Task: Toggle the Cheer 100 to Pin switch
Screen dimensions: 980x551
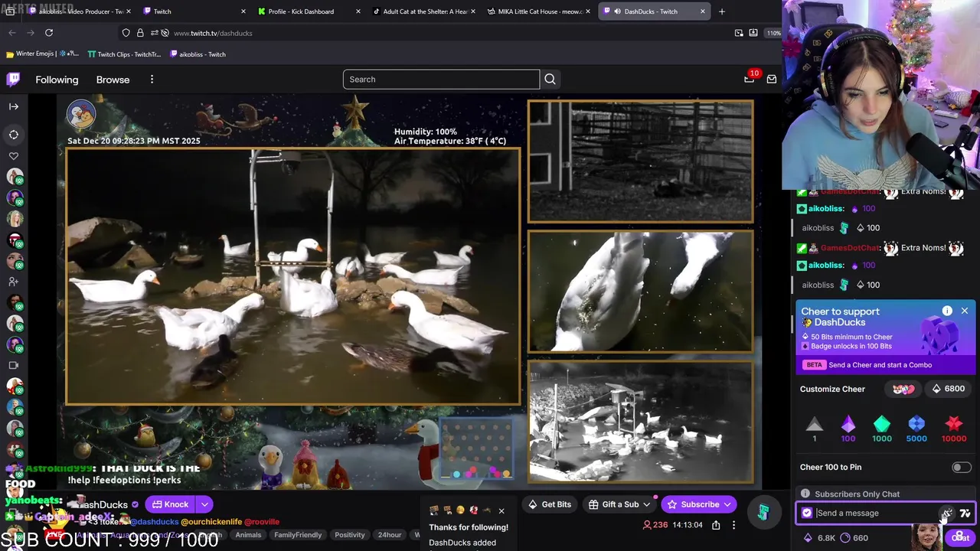Action: pyautogui.click(x=961, y=467)
